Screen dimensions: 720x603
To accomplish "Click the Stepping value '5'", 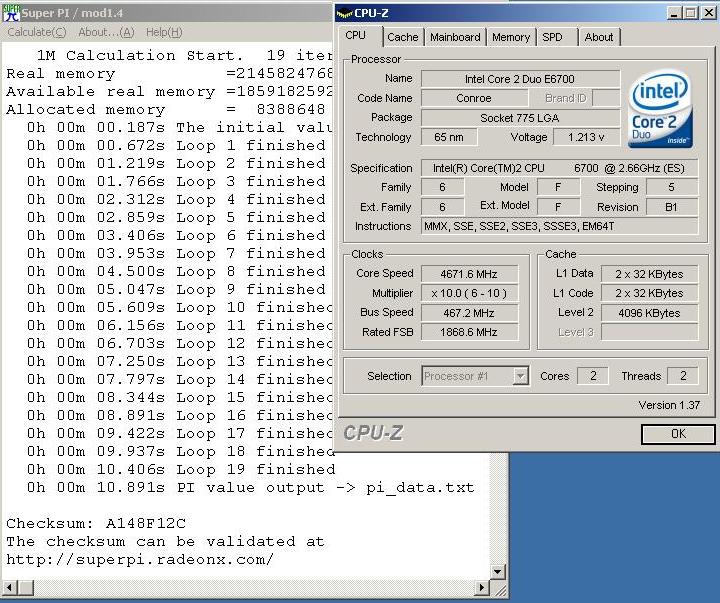I will [x=672, y=187].
